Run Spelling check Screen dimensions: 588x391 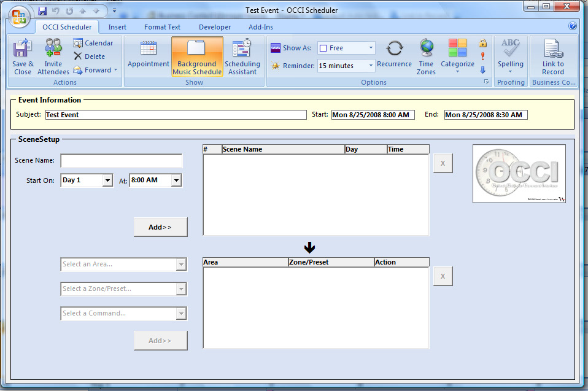tap(511, 56)
